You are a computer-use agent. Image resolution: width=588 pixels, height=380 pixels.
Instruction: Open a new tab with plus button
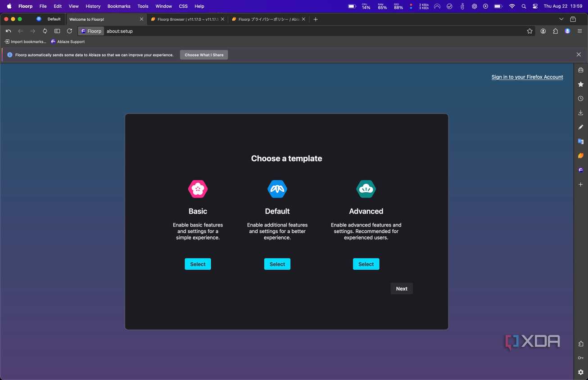click(316, 19)
